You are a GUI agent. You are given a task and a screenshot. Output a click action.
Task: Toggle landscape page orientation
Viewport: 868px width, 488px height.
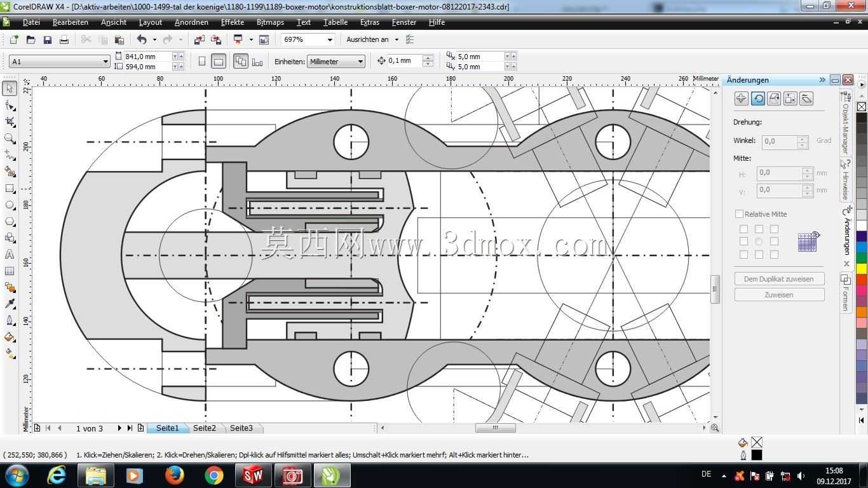[x=218, y=61]
